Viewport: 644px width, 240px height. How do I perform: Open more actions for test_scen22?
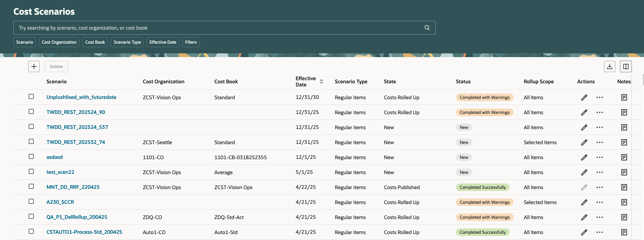click(599, 172)
